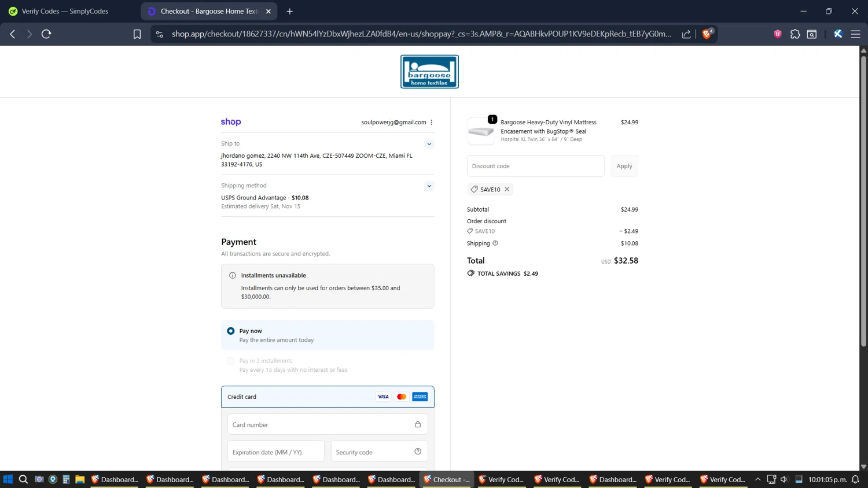Click the share page icon
This screenshot has height=488, width=868.
[686, 34]
